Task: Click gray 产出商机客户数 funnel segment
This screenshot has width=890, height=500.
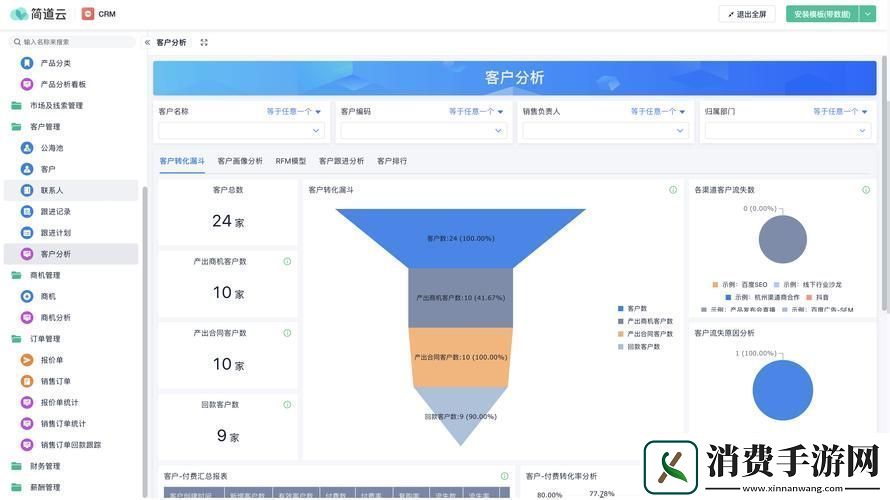Action: pyautogui.click(x=460, y=297)
